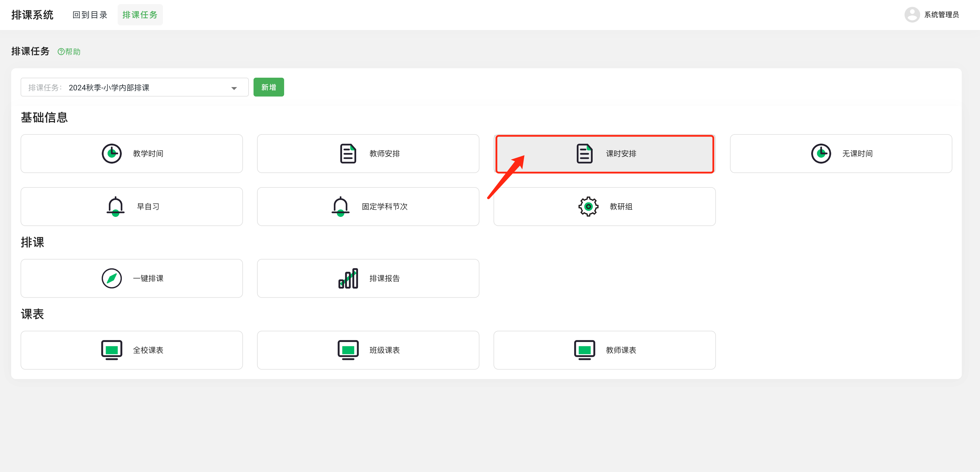Click the 教师安排 document icon
Image resolution: width=980 pixels, height=472 pixels.
348,153
